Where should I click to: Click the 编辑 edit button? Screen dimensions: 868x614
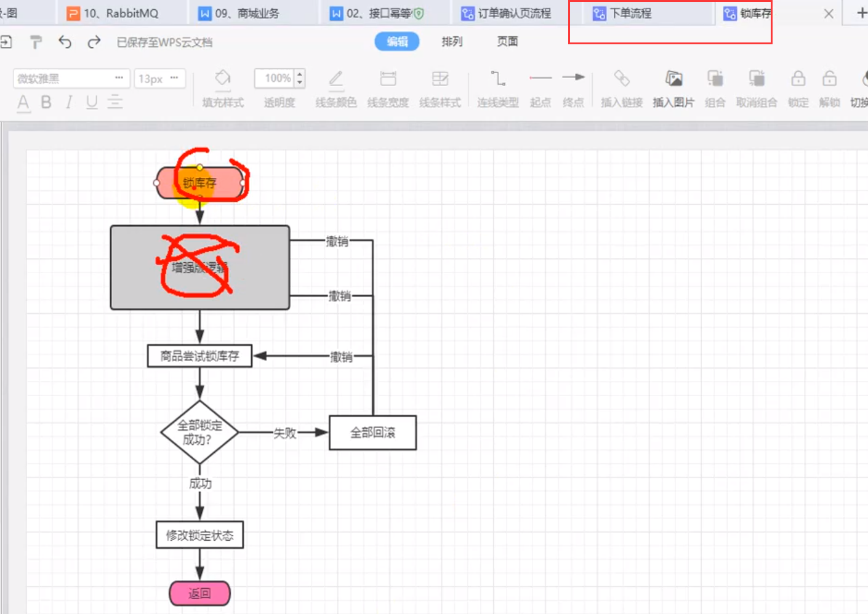[397, 41]
